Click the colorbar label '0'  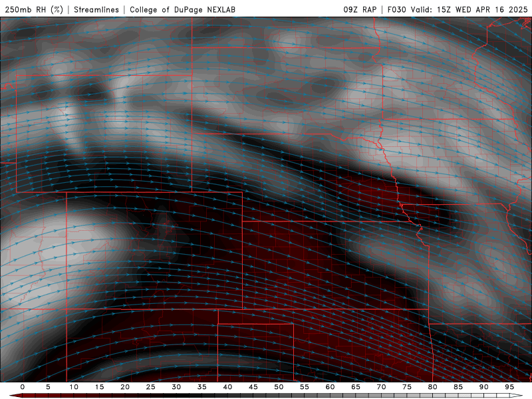23,387
